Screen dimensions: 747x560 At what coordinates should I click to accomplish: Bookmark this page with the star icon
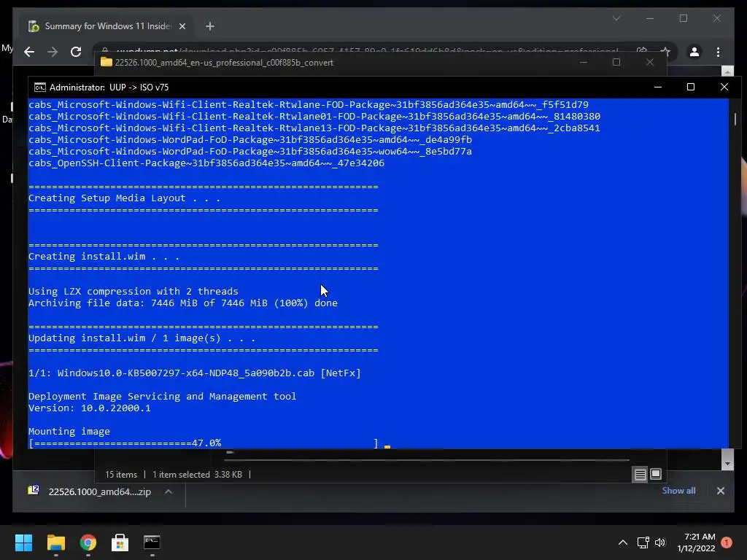pyautogui.click(x=665, y=52)
